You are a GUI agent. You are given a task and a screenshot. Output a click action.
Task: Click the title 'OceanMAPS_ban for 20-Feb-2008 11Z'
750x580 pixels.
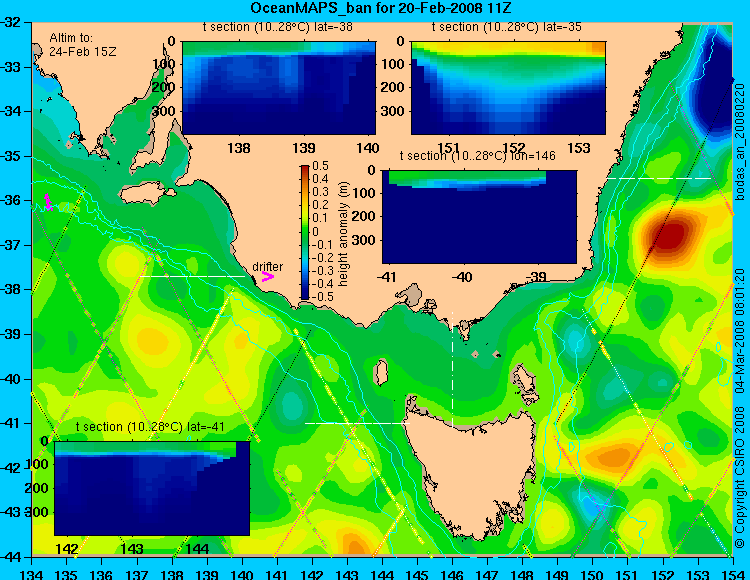(x=381, y=8)
